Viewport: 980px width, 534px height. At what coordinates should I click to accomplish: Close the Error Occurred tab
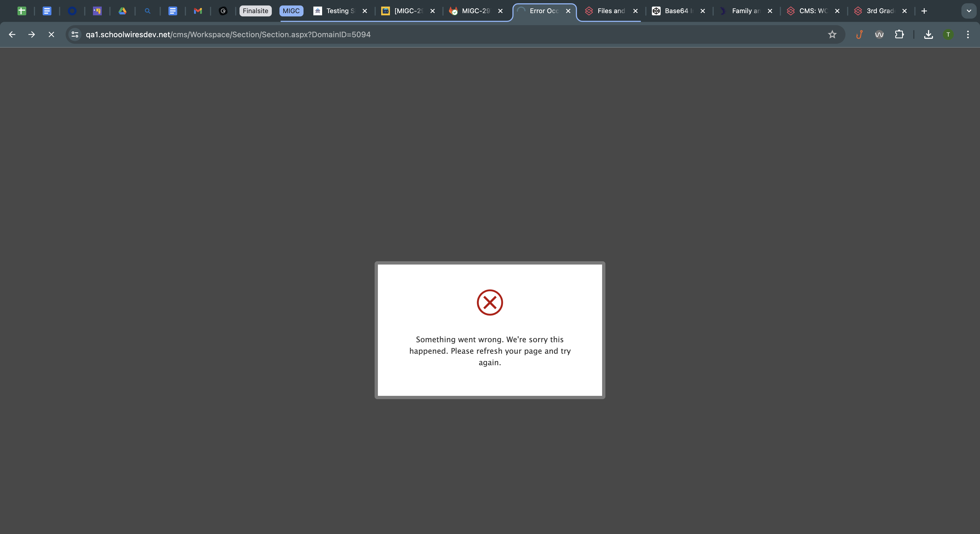pyautogui.click(x=568, y=11)
